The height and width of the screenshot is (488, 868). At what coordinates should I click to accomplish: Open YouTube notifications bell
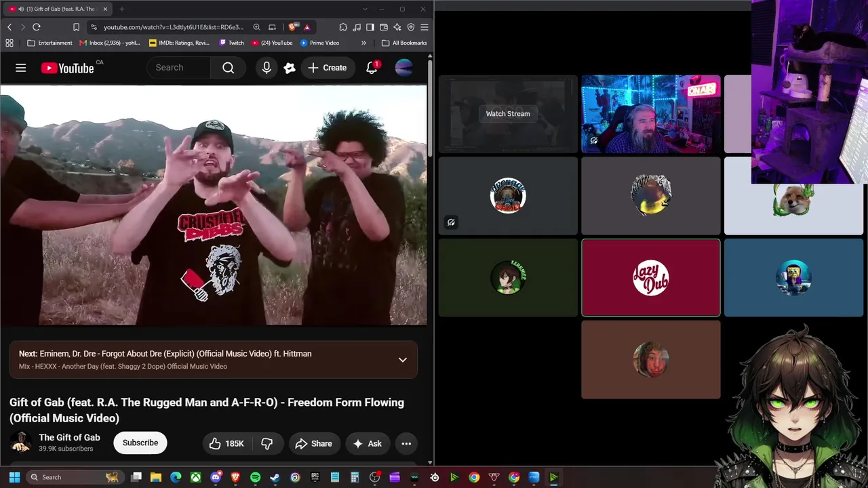pos(372,68)
